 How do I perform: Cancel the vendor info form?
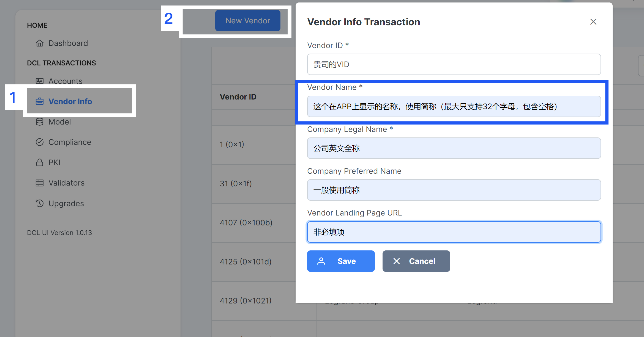tap(416, 261)
